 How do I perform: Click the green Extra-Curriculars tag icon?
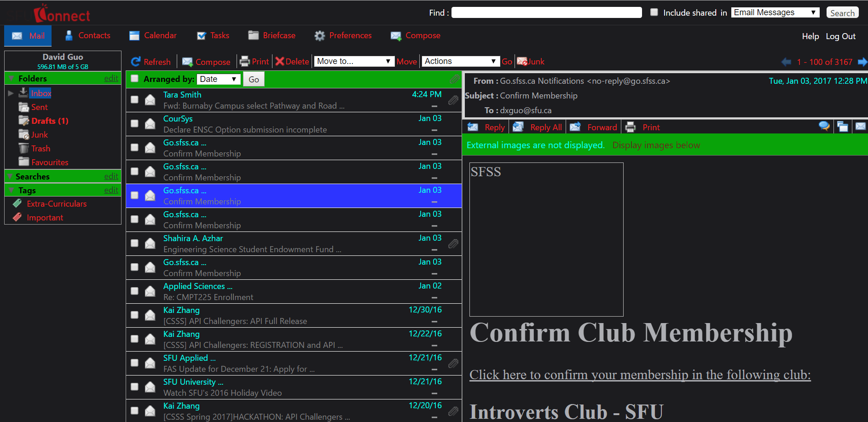click(x=17, y=203)
